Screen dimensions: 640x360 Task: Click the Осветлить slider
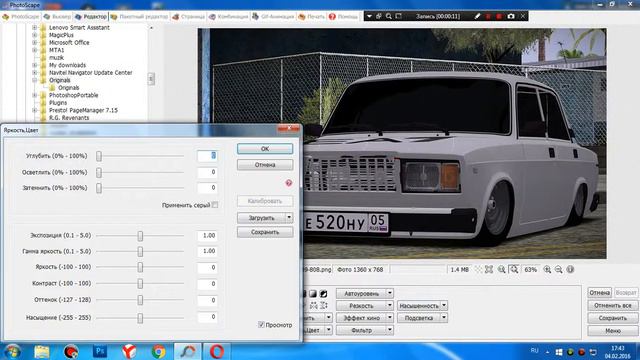(140, 173)
